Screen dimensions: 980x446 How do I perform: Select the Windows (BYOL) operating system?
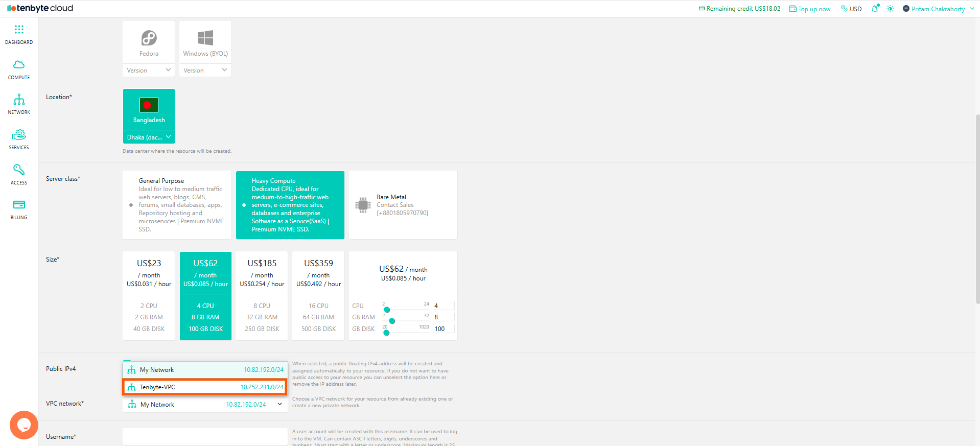[205, 42]
